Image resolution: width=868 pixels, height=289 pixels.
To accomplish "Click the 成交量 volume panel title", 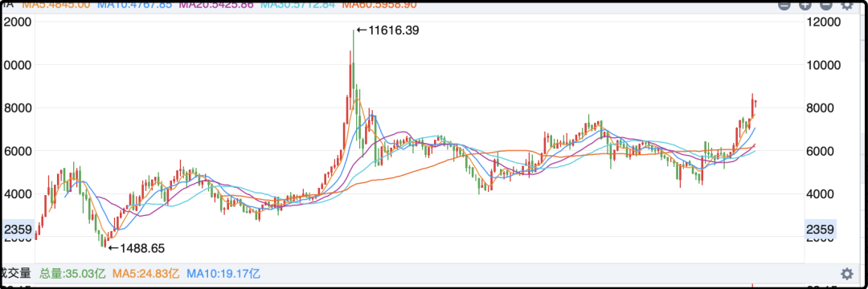I will coord(17,273).
